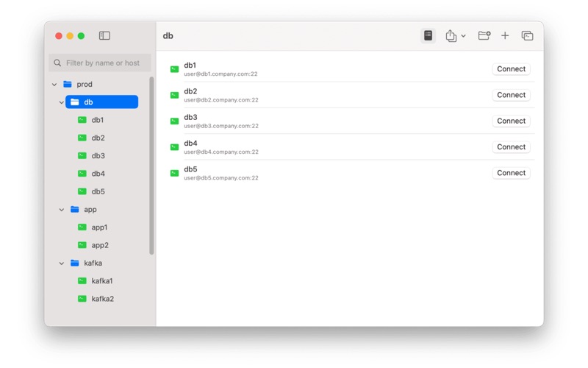Click the share/export icon in toolbar
This screenshot has width=588, height=368.
coord(451,35)
